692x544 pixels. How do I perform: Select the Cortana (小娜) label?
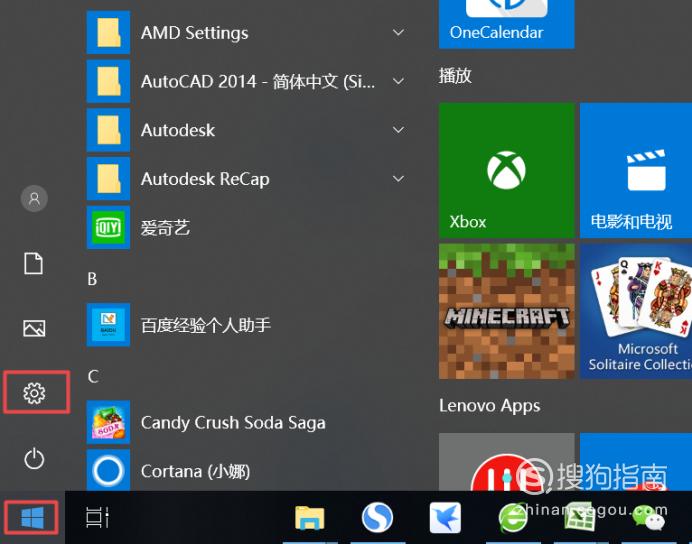(x=196, y=471)
